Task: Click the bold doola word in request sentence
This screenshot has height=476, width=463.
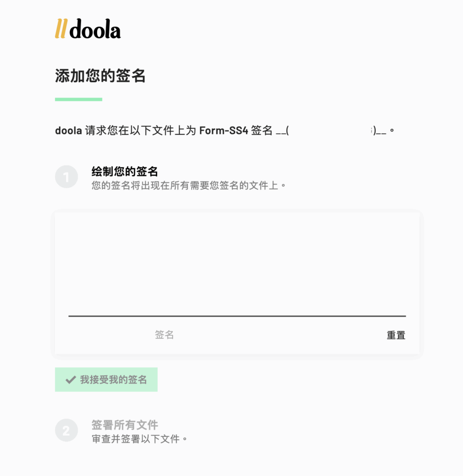Action: point(68,131)
